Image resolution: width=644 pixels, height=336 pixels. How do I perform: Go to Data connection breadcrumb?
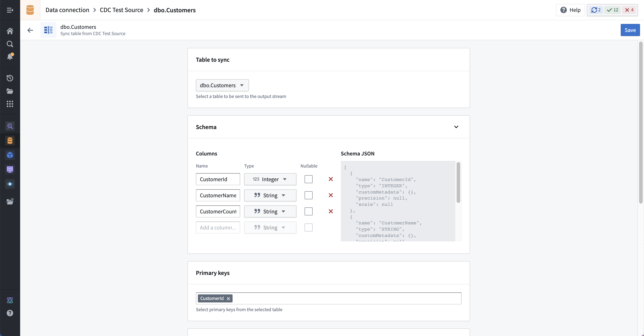click(x=67, y=10)
